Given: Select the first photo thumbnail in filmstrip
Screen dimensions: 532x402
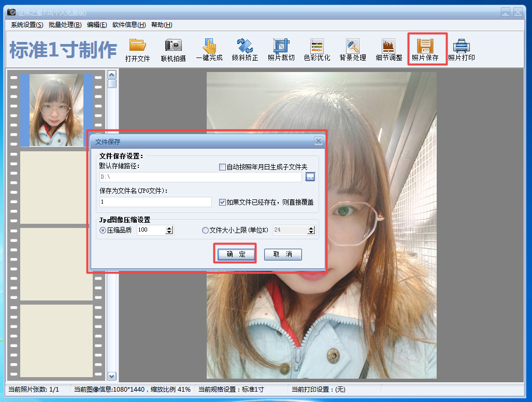Looking at the screenshot, I should click(x=56, y=110).
